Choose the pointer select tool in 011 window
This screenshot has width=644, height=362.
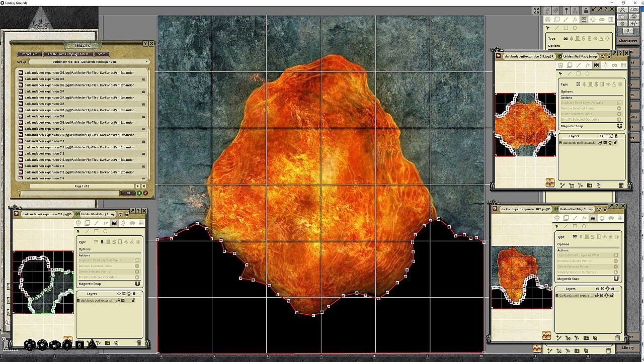click(x=560, y=74)
